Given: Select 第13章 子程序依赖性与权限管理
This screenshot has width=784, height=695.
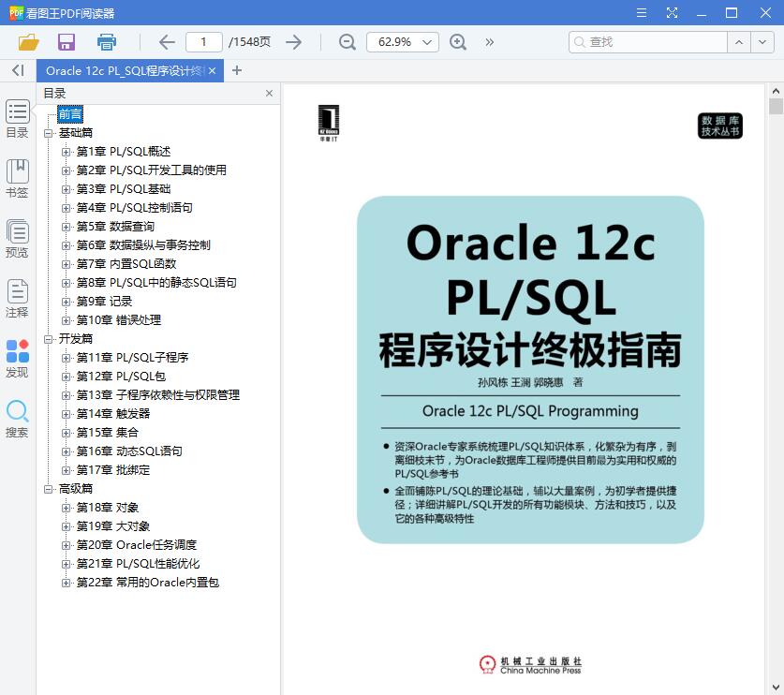Looking at the screenshot, I should pos(157,395).
